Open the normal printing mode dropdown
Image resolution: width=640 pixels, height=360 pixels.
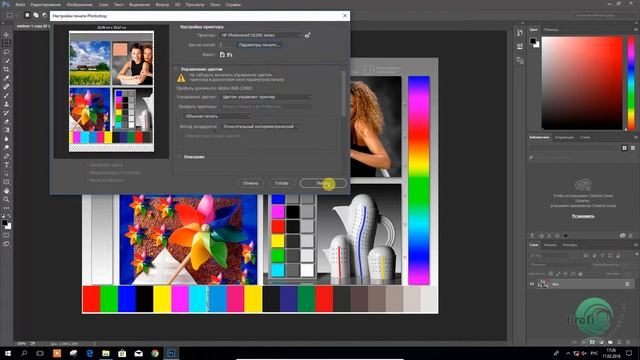pos(218,116)
